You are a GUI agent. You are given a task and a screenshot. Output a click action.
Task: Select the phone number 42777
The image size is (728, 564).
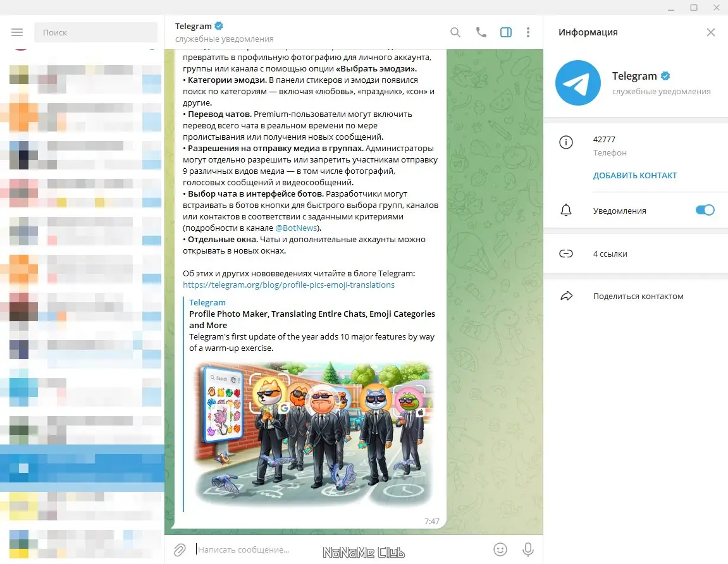click(604, 139)
